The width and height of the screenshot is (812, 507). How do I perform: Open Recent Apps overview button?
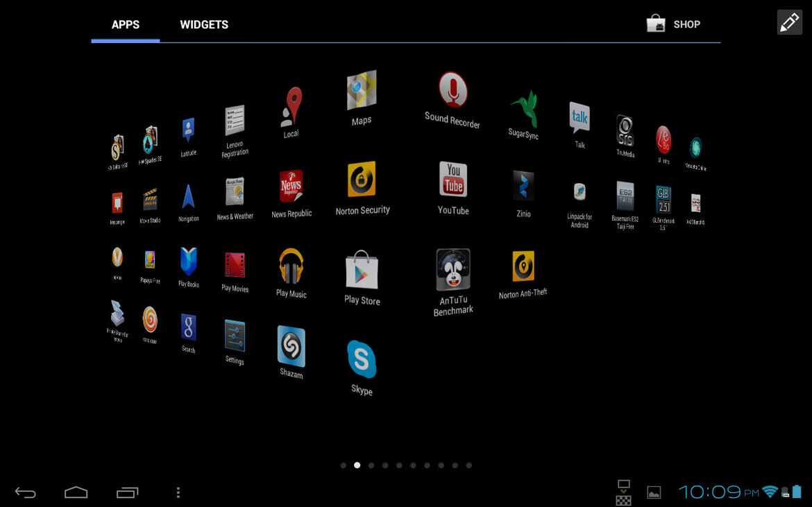tap(128, 492)
